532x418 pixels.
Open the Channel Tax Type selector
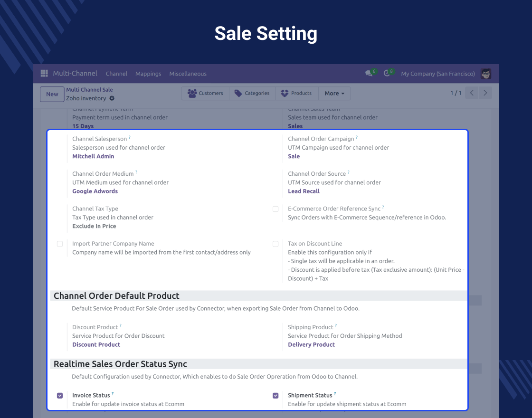[x=94, y=226]
